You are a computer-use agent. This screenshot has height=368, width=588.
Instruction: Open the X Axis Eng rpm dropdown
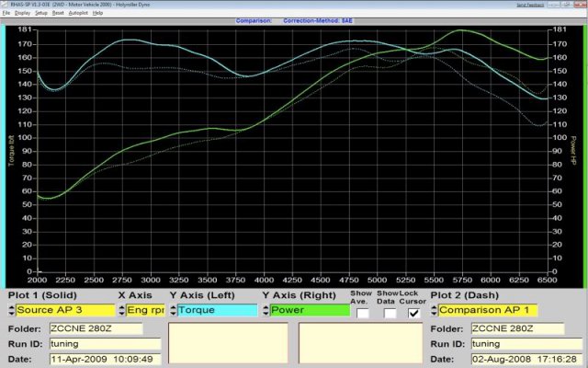pyautogui.click(x=145, y=310)
